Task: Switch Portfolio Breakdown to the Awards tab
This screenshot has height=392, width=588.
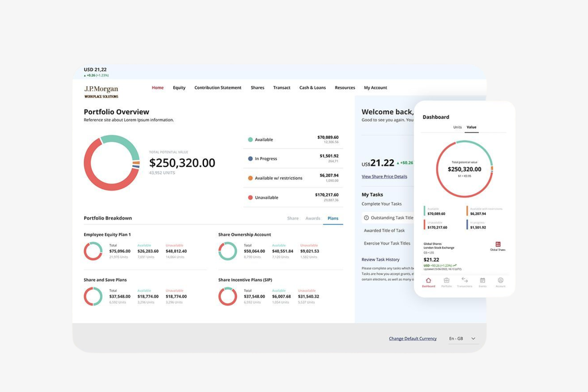Action: point(313,218)
